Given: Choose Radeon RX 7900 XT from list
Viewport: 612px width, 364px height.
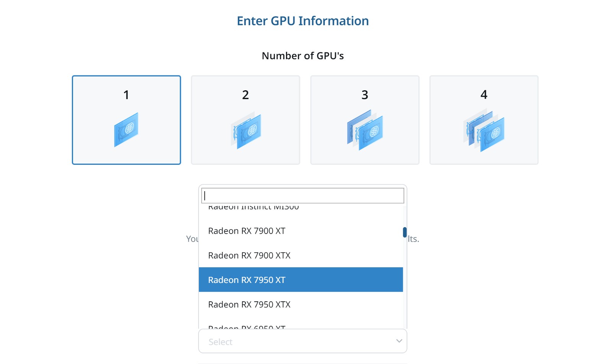Looking at the screenshot, I should click(301, 231).
